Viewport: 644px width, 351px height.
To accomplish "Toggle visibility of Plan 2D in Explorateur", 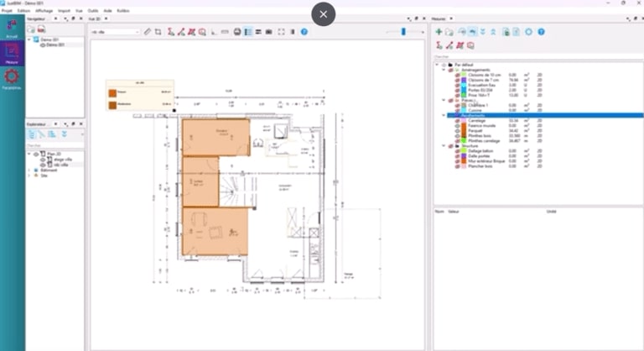I will point(36,154).
